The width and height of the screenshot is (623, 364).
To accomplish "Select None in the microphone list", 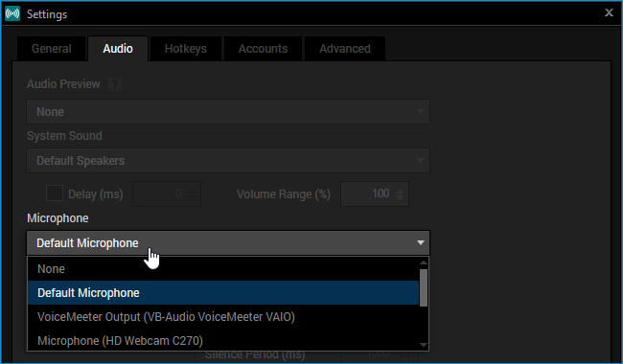I will 223,269.
